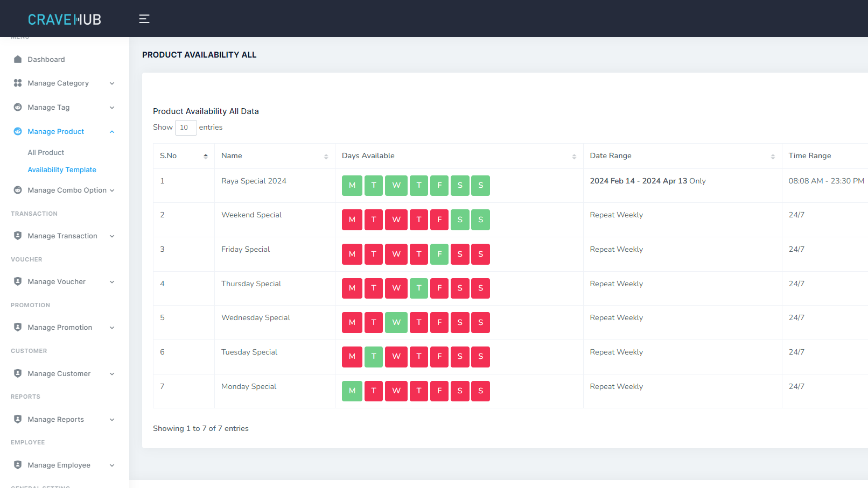The image size is (868, 488).
Task: Click the Manage Voucher shield icon
Action: pyautogui.click(x=18, y=281)
